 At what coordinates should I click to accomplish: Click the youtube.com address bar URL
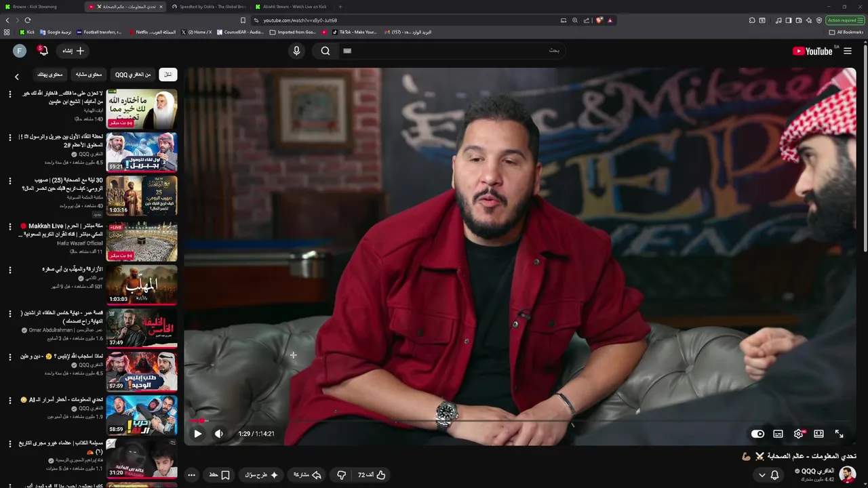pos(300,20)
